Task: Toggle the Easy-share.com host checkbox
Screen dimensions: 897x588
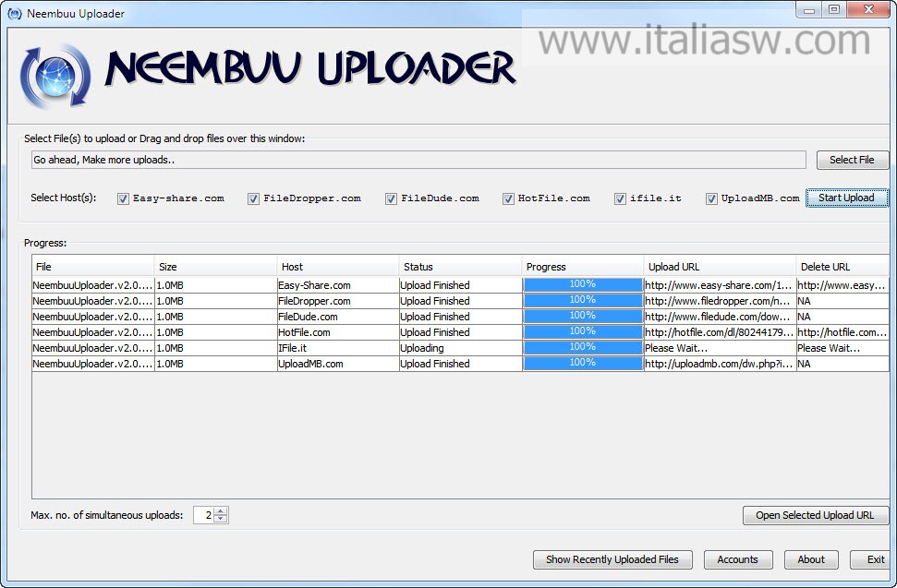Action: 123,198
